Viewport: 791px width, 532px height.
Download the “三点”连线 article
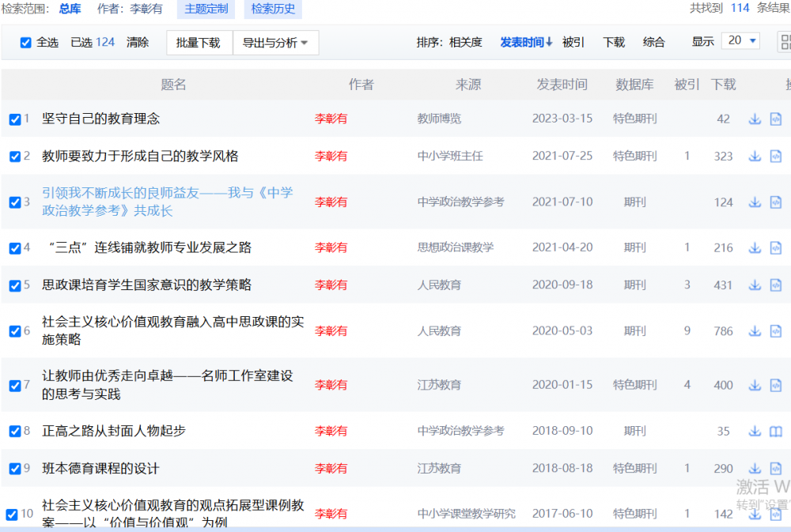754,247
